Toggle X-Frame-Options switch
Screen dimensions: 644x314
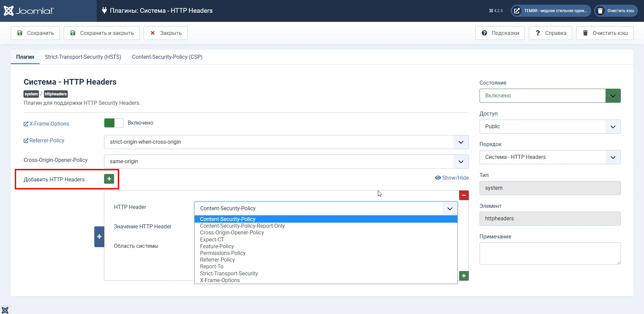(x=114, y=123)
